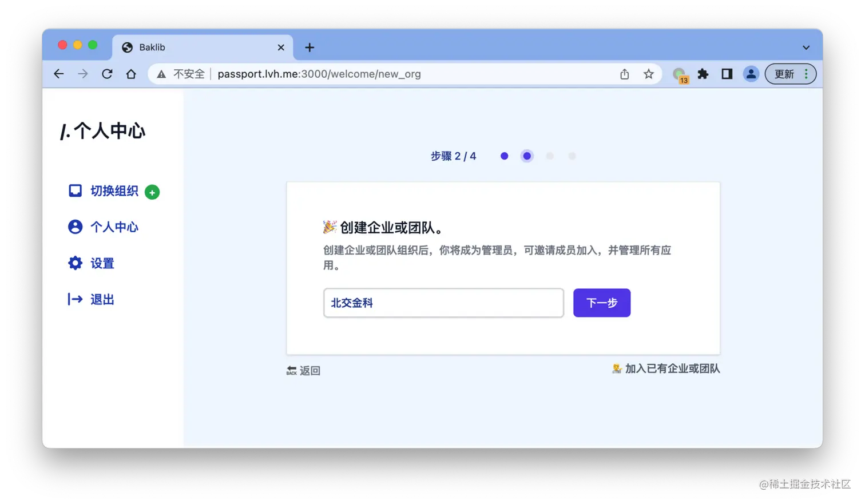The height and width of the screenshot is (504, 865).
Task: Click the 下一步 next button
Action: pyautogui.click(x=602, y=303)
